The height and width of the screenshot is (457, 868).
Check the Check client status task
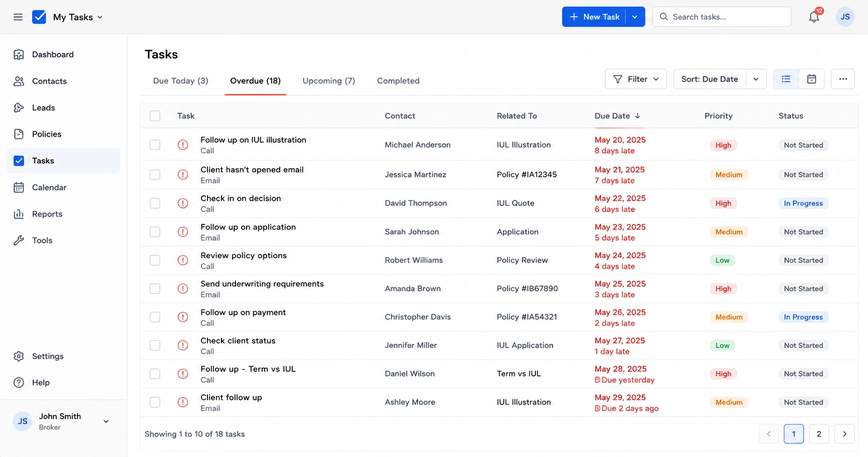pos(155,346)
